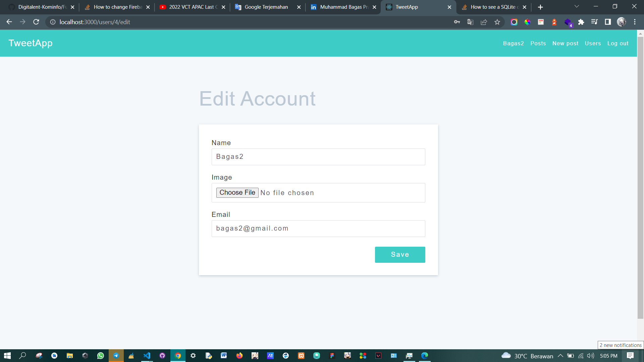Toggle the browser side panel icon
Viewport: 644px width, 362px height.
(607, 22)
